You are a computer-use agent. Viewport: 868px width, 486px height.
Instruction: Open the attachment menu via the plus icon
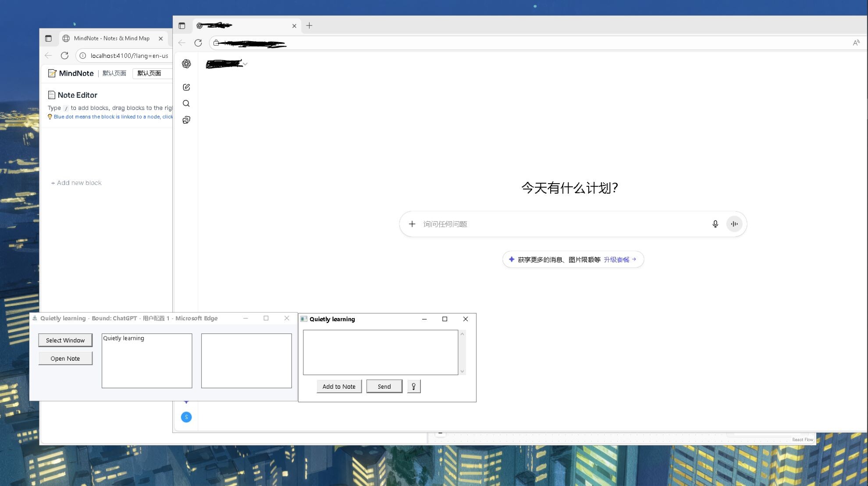(412, 223)
